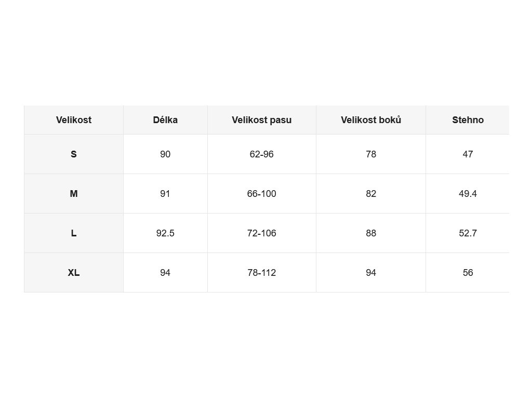532x399 pixels.
Task: Select the 92.5 length value cell
Action: point(165,233)
